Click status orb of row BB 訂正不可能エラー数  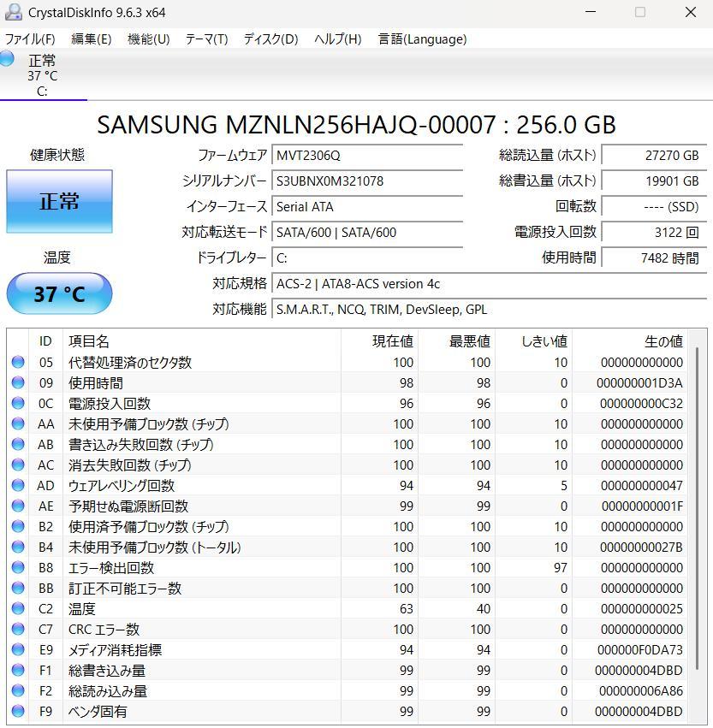(18, 588)
